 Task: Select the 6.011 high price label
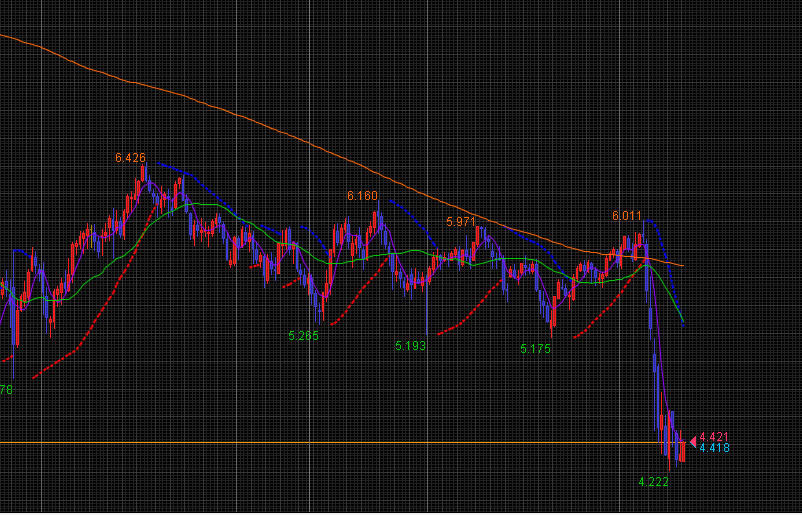(627, 215)
